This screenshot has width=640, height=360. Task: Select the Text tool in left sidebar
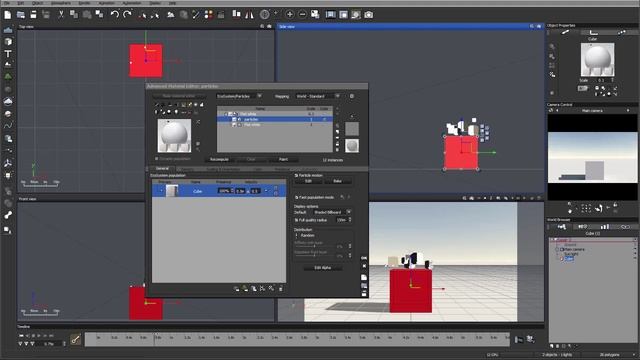point(8,53)
